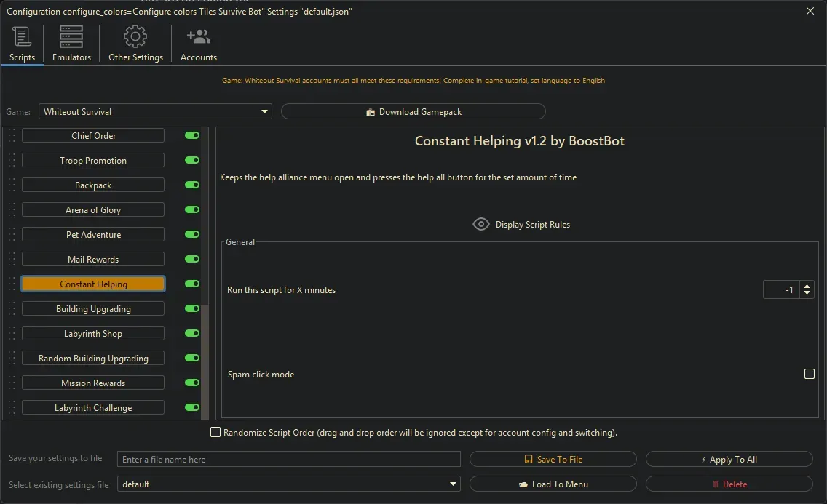Viewport: 827px width, 504px height.
Task: Click the Display Script Rules eye icon
Action: [x=480, y=224]
